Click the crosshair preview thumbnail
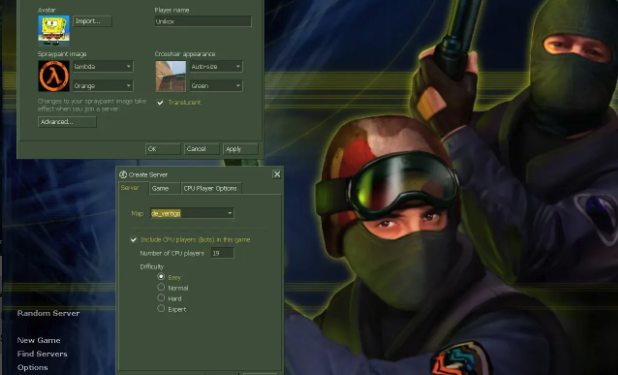618x375 pixels. click(171, 76)
